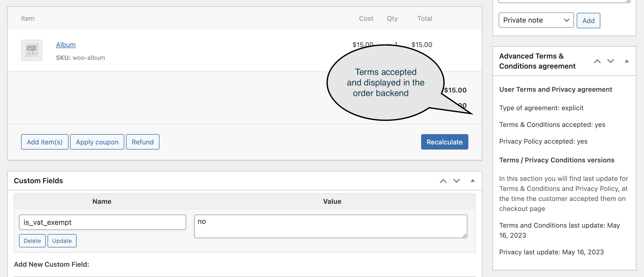Click 'Terms and Conditions last update' text
This screenshot has width=644, height=277.
click(560, 230)
